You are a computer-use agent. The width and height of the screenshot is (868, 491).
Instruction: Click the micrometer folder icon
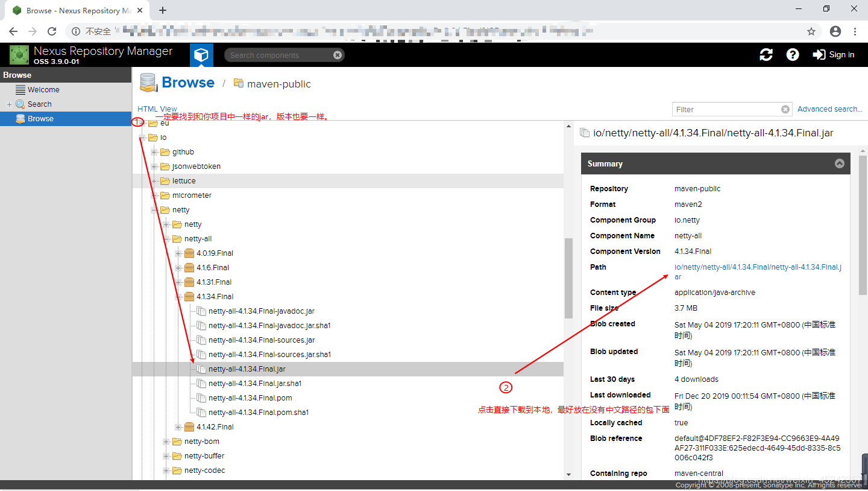tap(165, 195)
